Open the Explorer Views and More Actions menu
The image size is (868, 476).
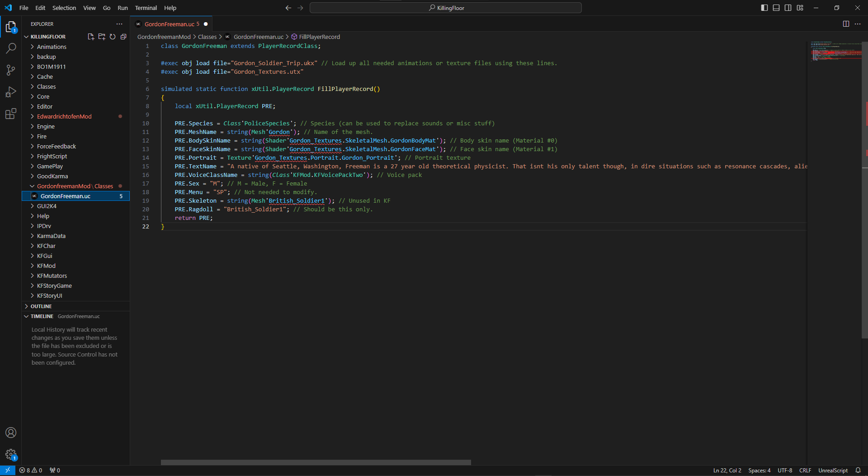[119, 24]
